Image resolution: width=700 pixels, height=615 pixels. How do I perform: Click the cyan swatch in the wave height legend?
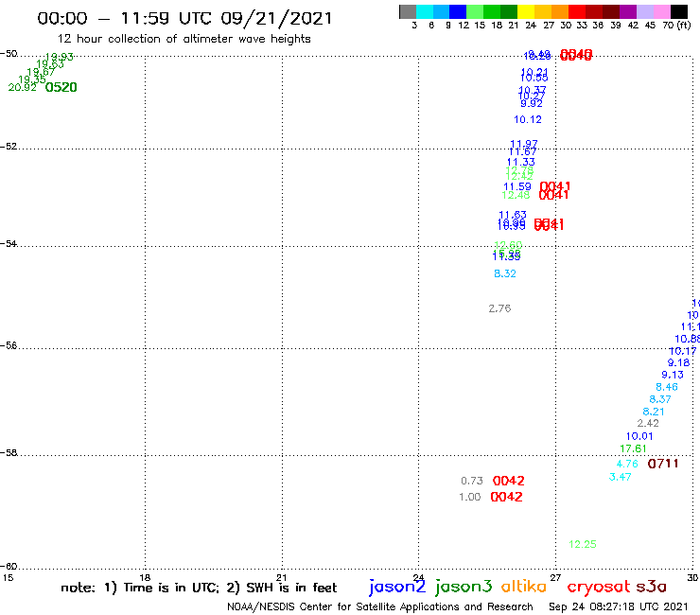[x=425, y=11]
